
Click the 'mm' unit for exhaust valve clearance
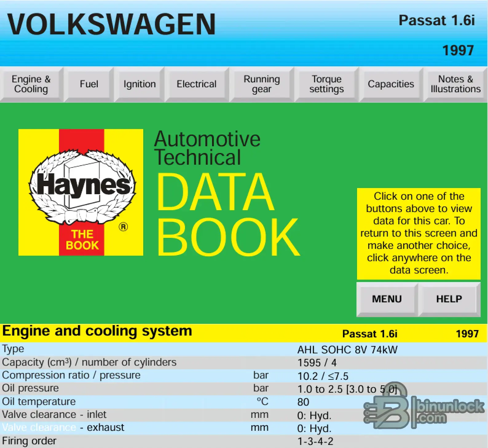coord(260,428)
